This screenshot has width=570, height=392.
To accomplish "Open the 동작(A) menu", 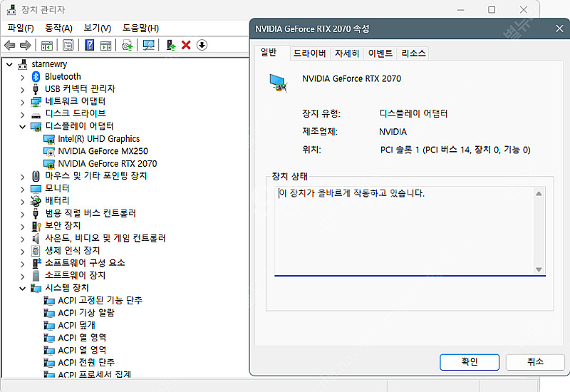I will click(x=58, y=28).
